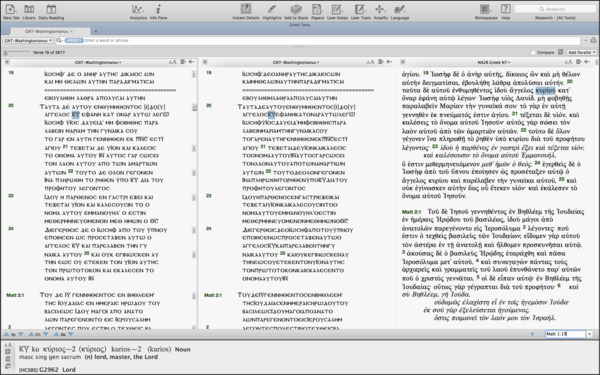This screenshot has width=600, height=375.
Task: Open the go-to verse history dropdown
Action: click(x=590, y=334)
